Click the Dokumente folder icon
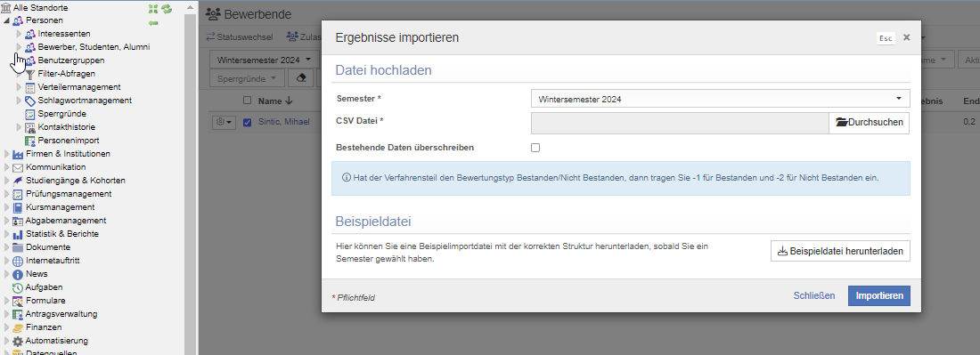The width and height of the screenshot is (980, 355). coord(18,247)
